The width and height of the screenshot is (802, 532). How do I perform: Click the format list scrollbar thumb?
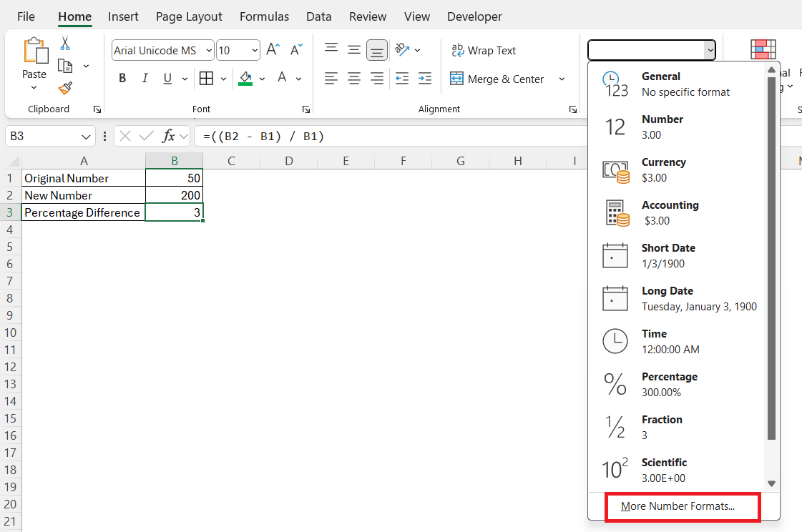coord(771,258)
